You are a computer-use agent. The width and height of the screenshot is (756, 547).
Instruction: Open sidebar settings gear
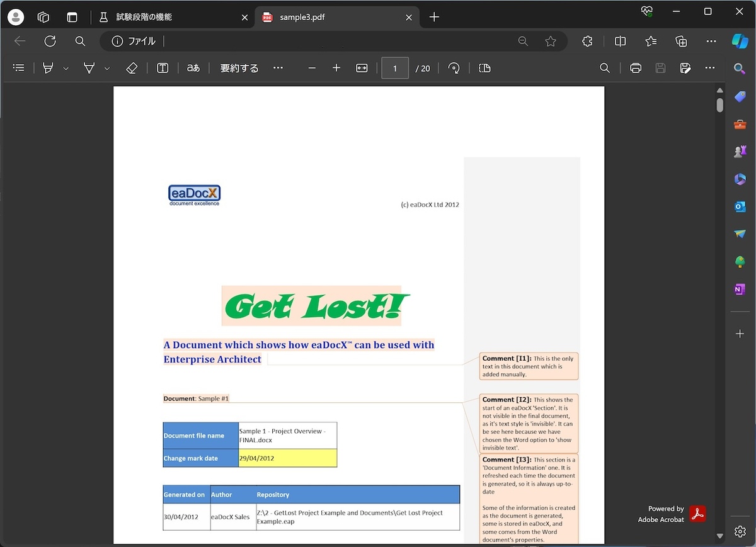740,532
